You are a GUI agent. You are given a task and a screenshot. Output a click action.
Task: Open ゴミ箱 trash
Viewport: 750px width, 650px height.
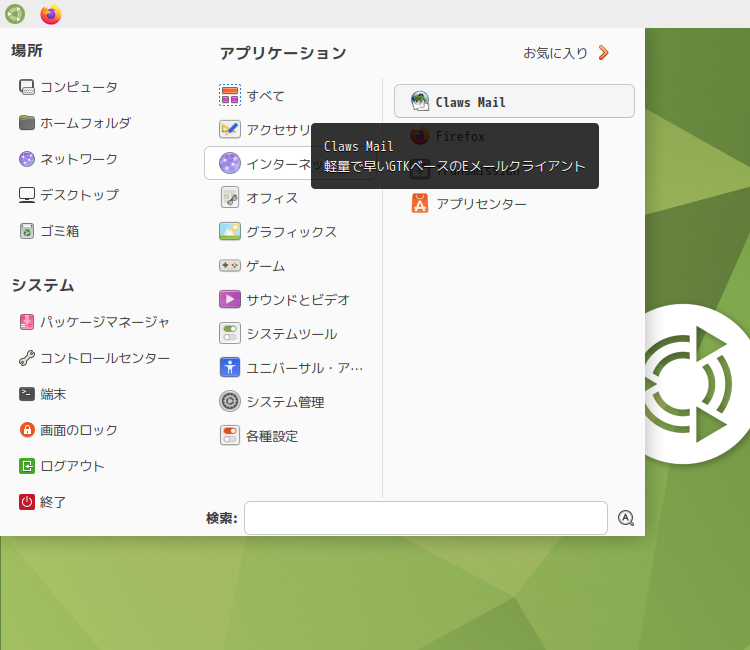[x=49, y=231]
